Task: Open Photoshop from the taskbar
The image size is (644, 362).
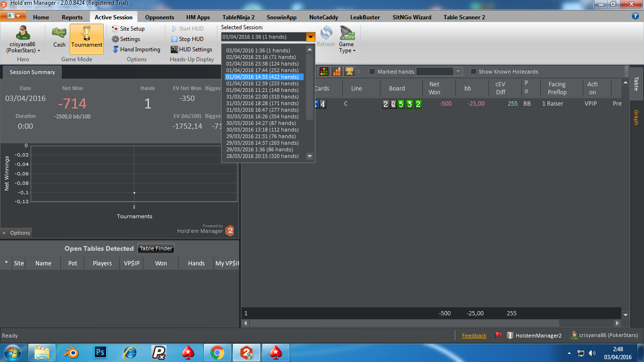Action: [100, 353]
